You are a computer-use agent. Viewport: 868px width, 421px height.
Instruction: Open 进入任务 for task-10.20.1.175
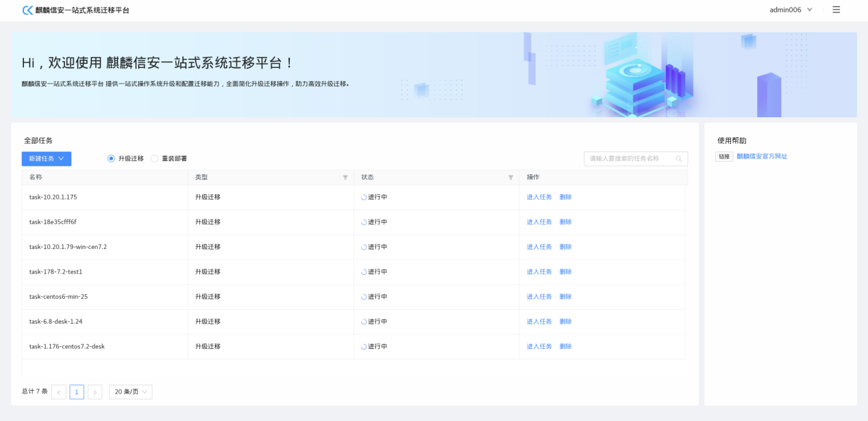[539, 197]
